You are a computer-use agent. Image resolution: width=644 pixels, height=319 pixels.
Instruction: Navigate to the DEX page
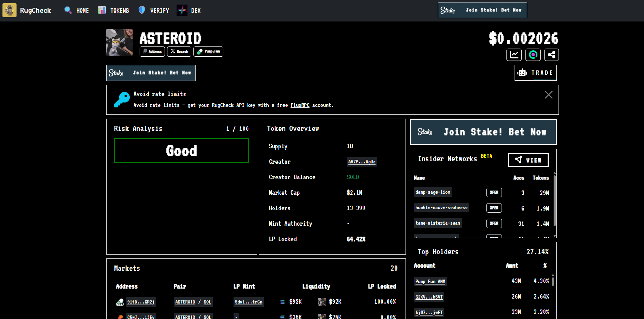click(x=189, y=11)
